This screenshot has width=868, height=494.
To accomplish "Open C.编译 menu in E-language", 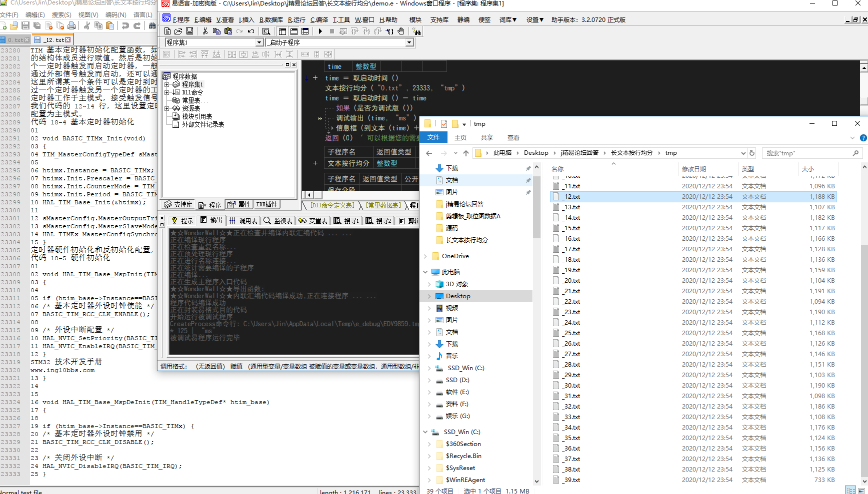I will click(319, 19).
